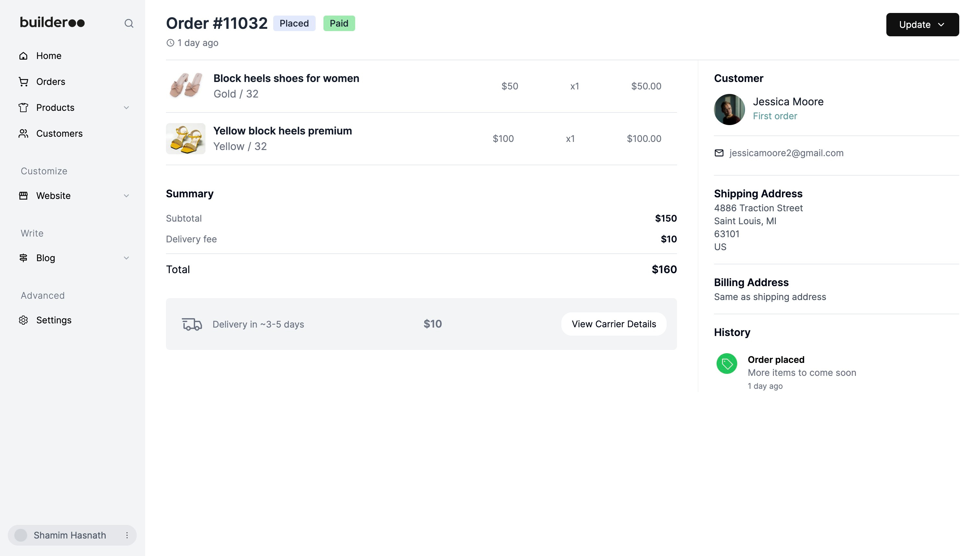Viewport: 980px width, 556px height.
Task: Open the three-dot menu beside Shamim Hasnath
Action: click(x=127, y=535)
